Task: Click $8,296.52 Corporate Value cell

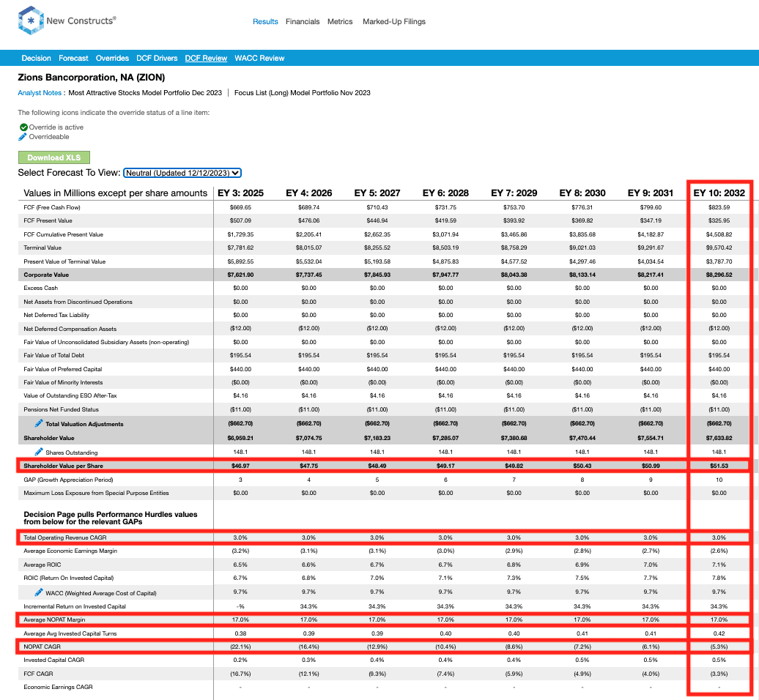Action: (719, 275)
